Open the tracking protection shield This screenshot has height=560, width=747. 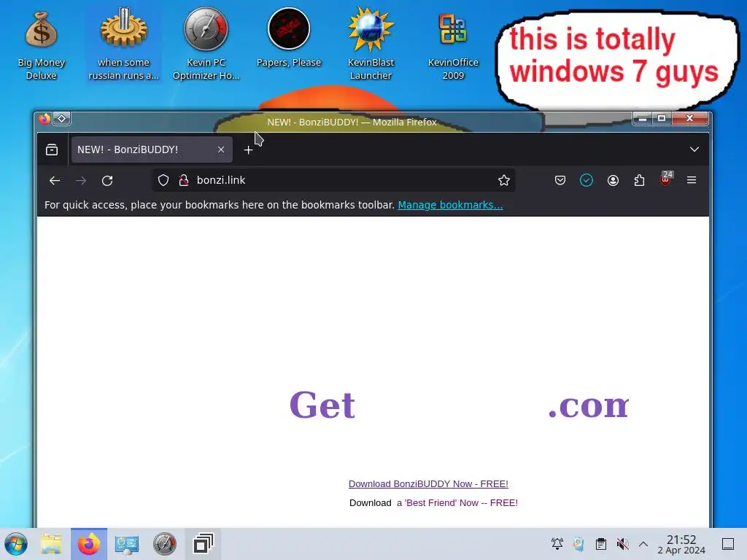pyautogui.click(x=163, y=181)
